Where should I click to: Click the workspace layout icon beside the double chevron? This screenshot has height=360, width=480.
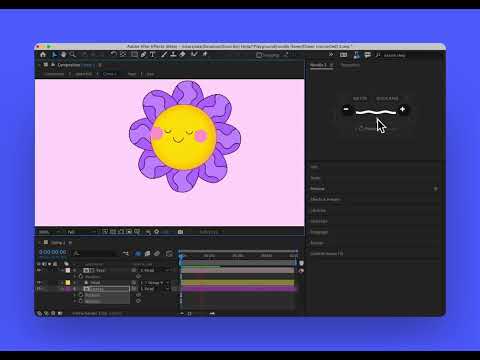pos(344,55)
